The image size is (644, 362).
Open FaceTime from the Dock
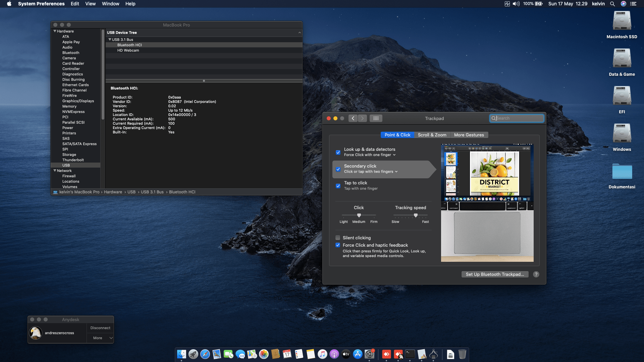(228, 354)
